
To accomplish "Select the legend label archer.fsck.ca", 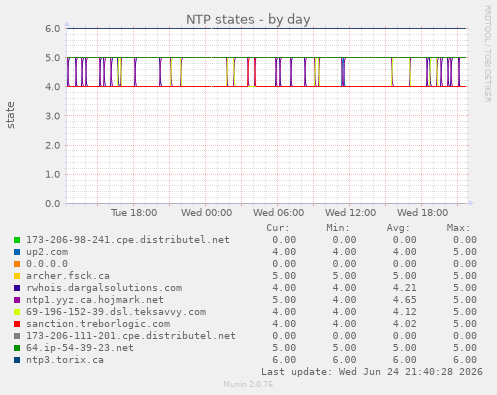I will (68, 276).
